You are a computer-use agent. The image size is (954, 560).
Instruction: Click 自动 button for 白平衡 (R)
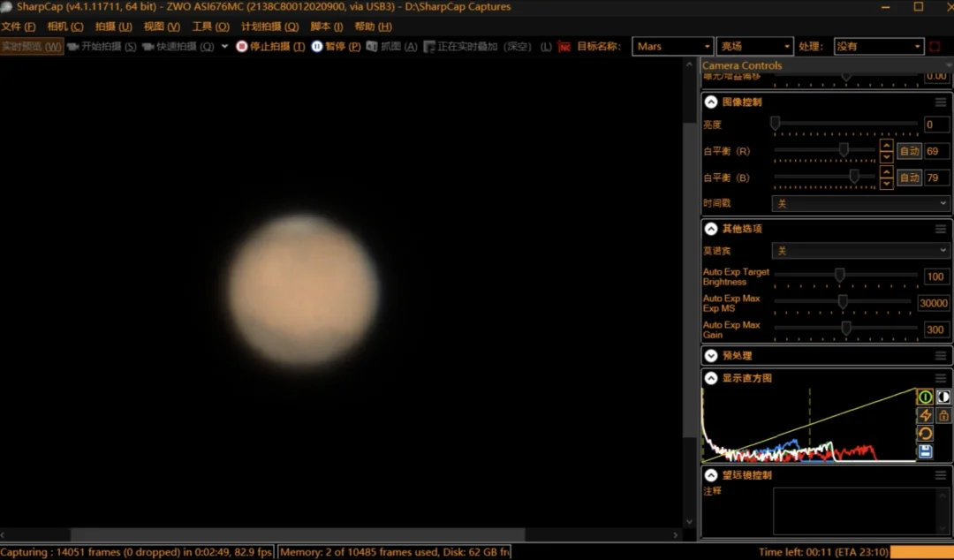coord(909,151)
